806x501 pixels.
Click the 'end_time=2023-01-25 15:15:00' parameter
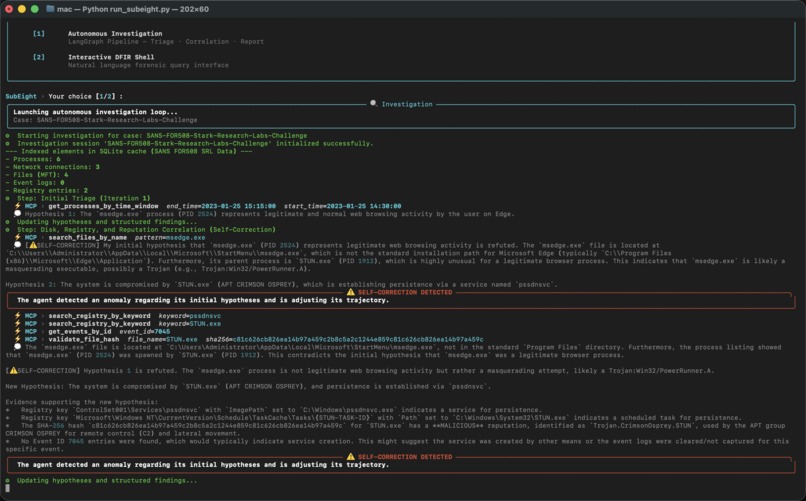221,206
